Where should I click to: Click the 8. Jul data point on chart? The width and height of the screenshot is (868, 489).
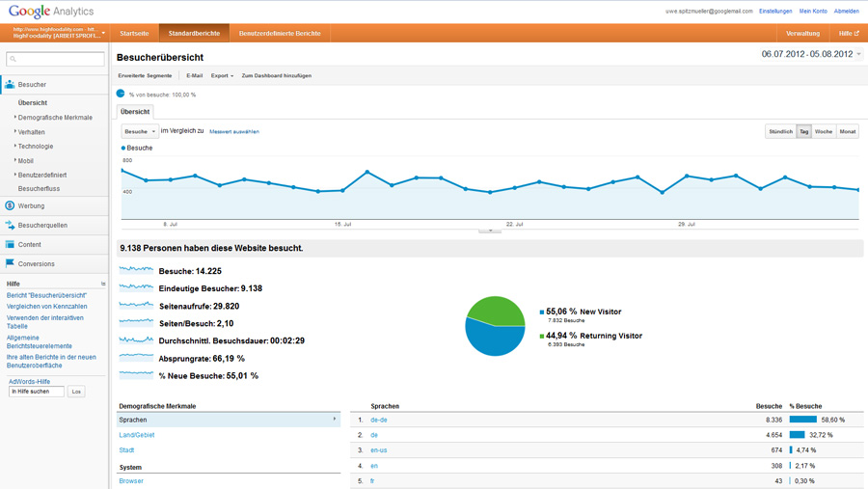[171, 179]
